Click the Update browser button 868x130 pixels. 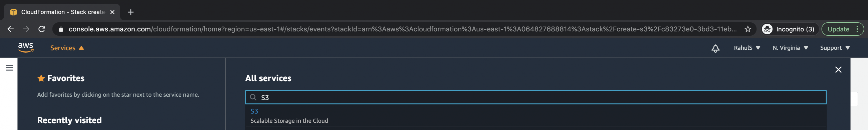(842, 29)
